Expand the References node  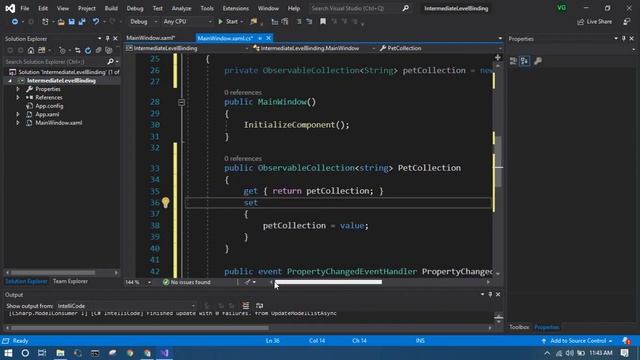point(18,98)
